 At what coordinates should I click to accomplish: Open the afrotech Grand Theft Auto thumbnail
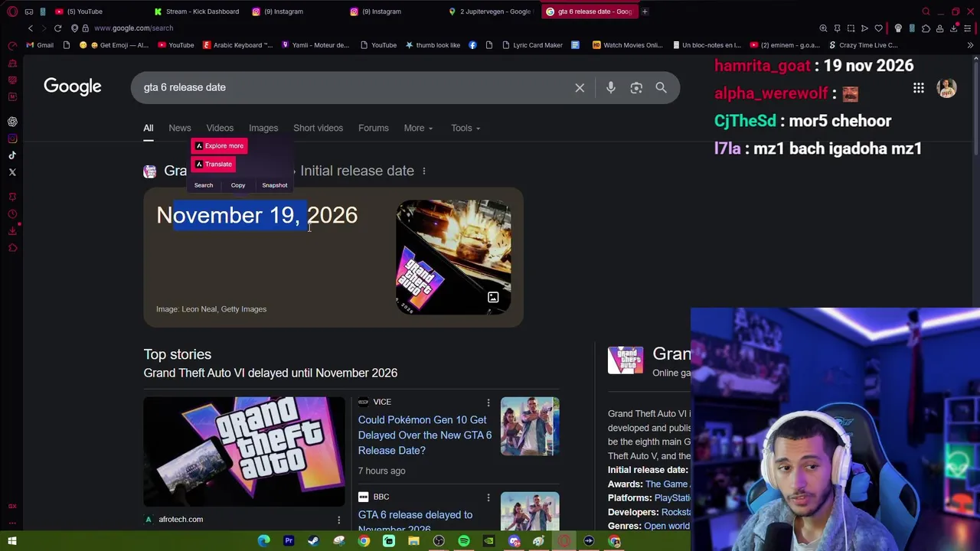click(244, 452)
